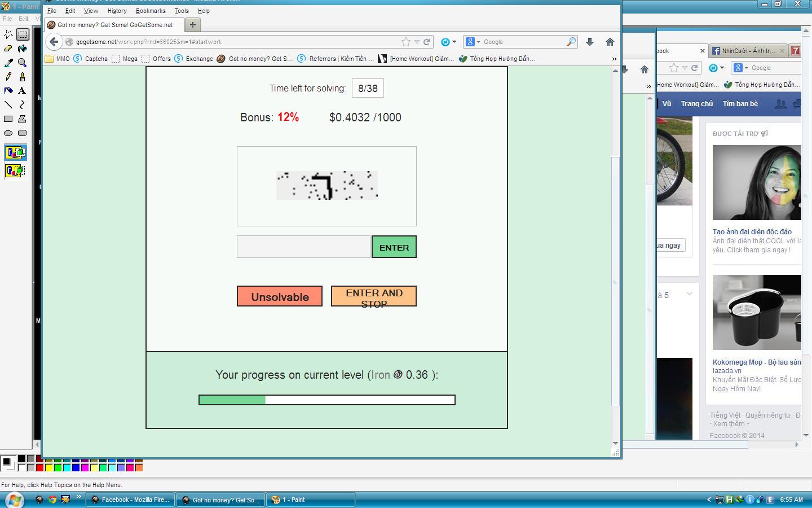
Task: Reload the gogetsome.net page
Action: click(427, 42)
